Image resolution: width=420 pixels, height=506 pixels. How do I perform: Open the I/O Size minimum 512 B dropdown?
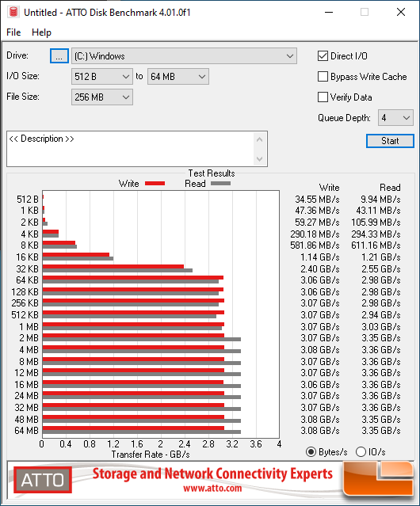point(102,77)
